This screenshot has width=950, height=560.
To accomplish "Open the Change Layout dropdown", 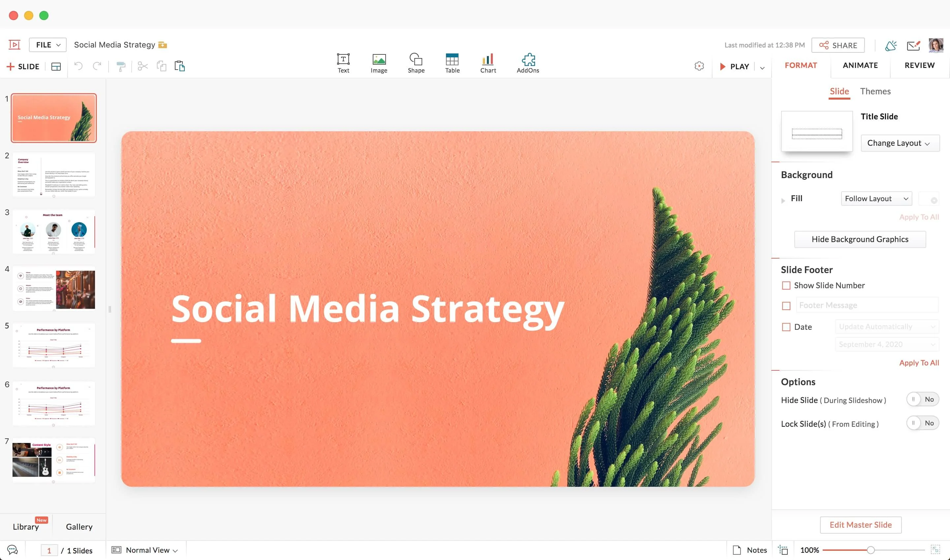I will tap(899, 143).
